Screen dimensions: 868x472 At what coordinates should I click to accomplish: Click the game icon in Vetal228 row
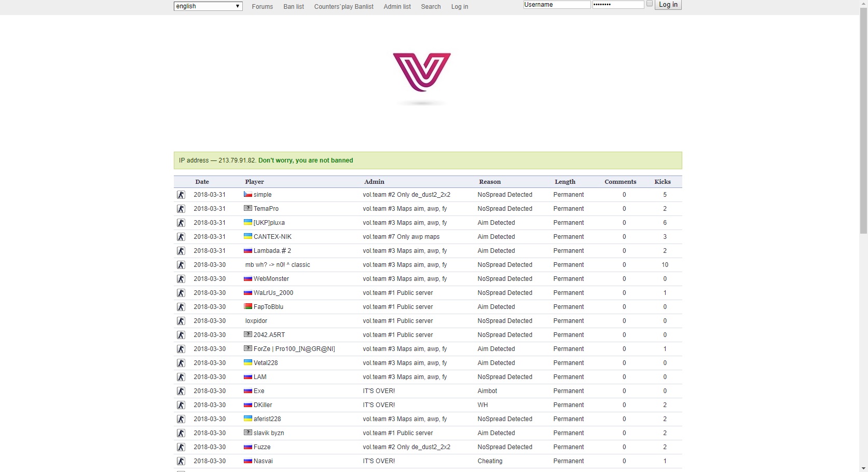(x=181, y=363)
